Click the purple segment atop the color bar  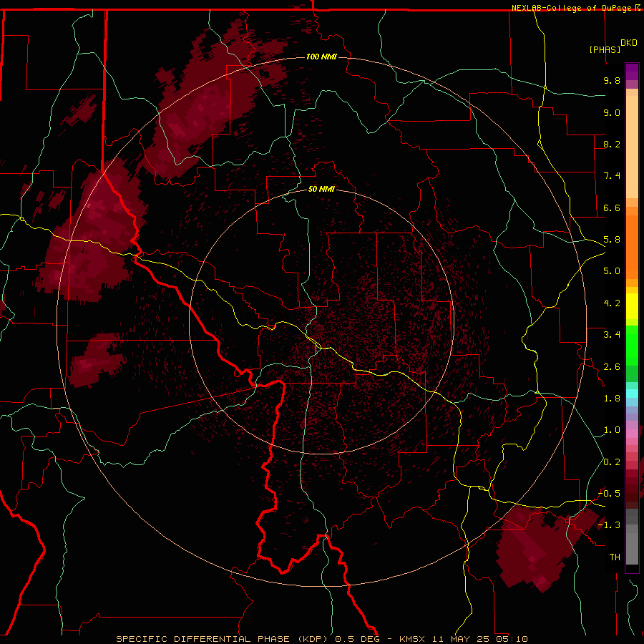632,72
